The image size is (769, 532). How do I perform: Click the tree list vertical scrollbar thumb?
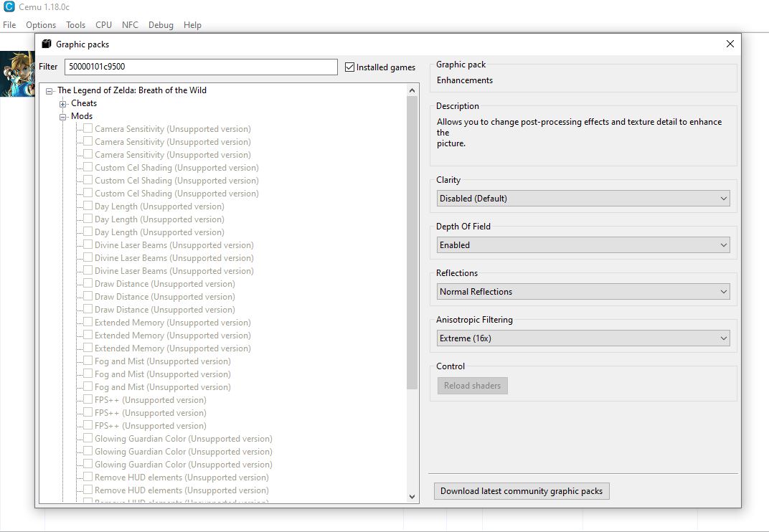click(412, 243)
